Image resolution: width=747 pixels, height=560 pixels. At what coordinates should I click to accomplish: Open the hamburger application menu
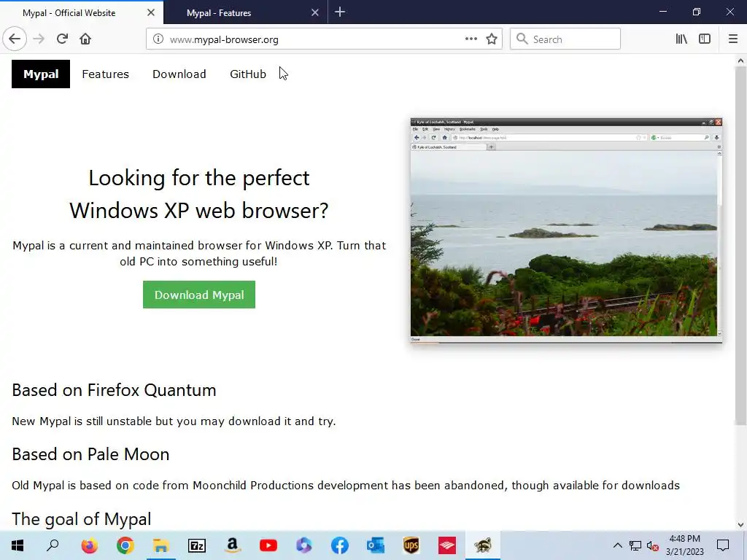(733, 39)
